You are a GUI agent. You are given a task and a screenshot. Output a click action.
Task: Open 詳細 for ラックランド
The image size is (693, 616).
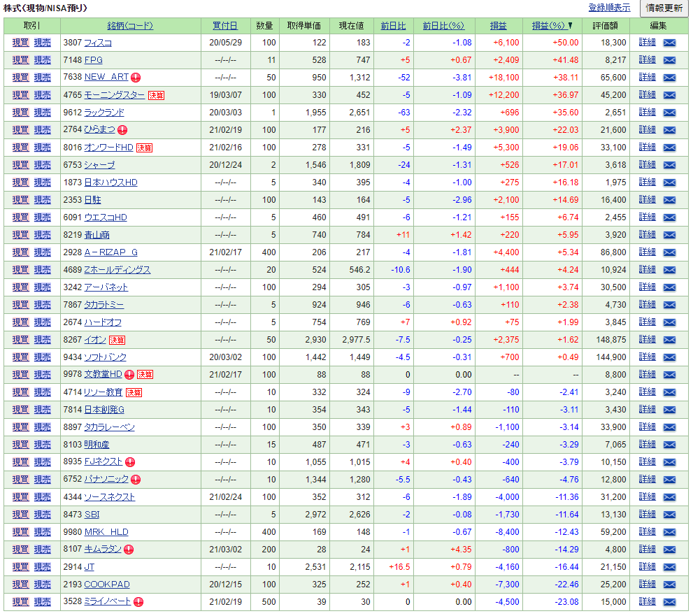(x=647, y=113)
